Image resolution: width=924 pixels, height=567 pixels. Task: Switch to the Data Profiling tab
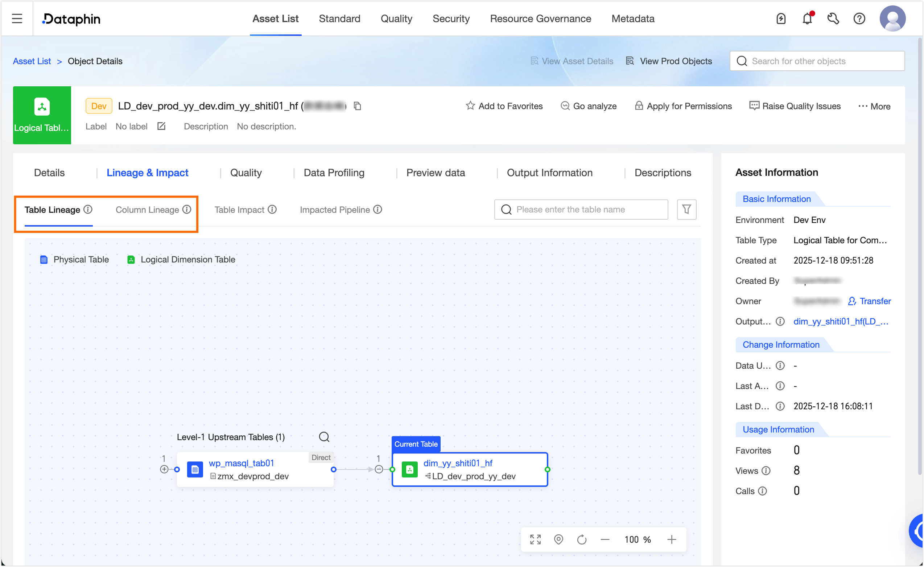(x=334, y=173)
